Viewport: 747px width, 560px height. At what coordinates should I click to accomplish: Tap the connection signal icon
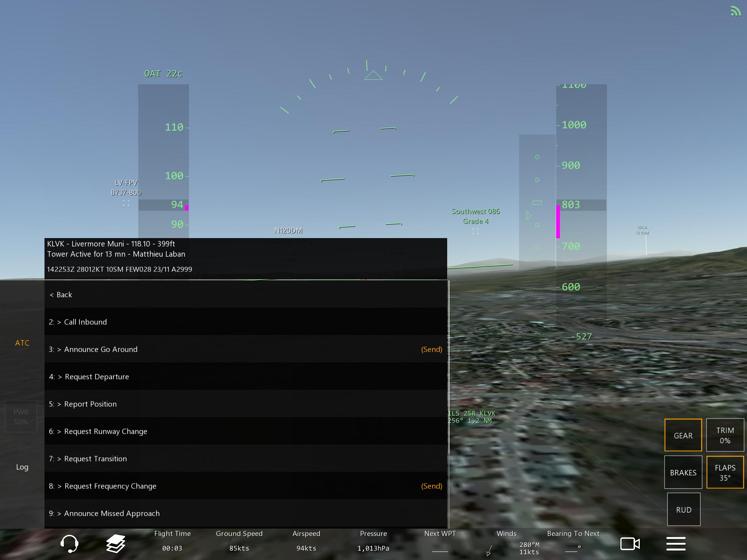[736, 11]
